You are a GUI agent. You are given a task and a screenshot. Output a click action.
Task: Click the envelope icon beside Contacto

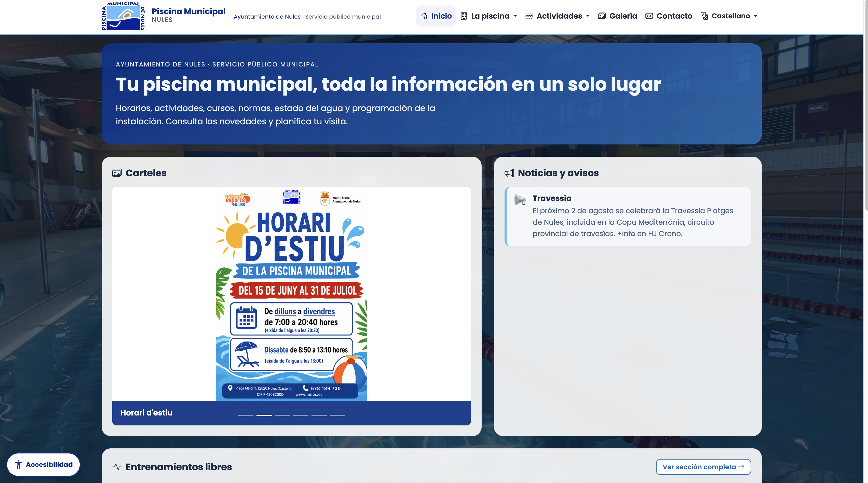(649, 16)
